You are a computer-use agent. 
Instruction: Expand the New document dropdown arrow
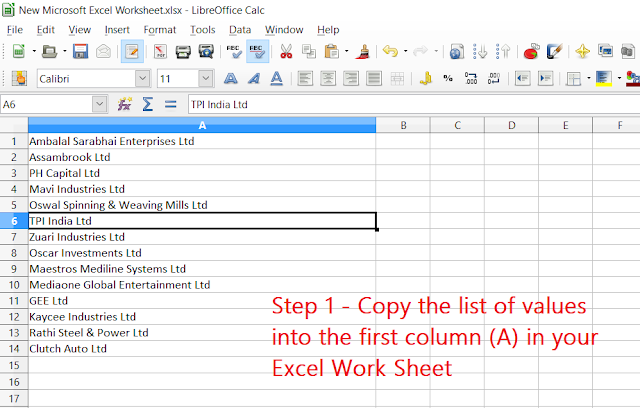pos(34,51)
